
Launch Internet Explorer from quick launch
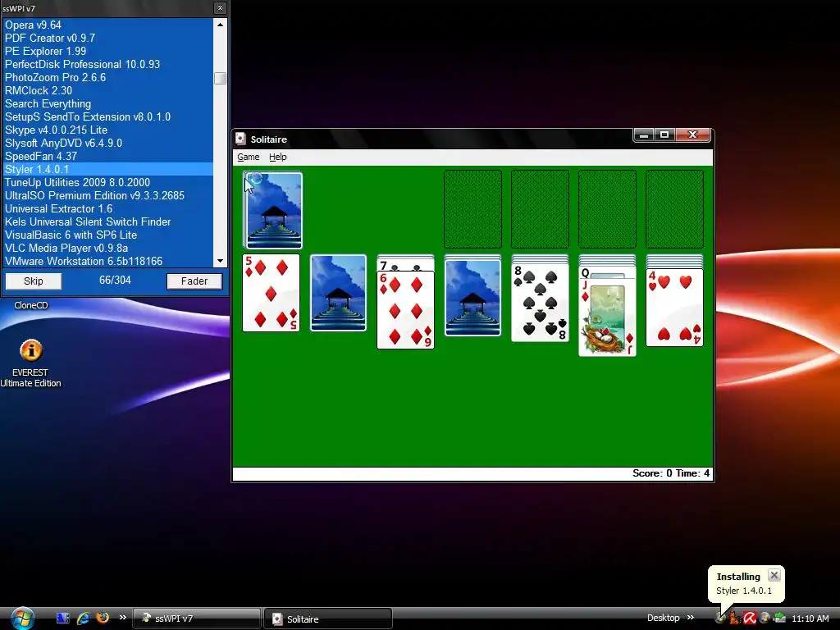83,619
